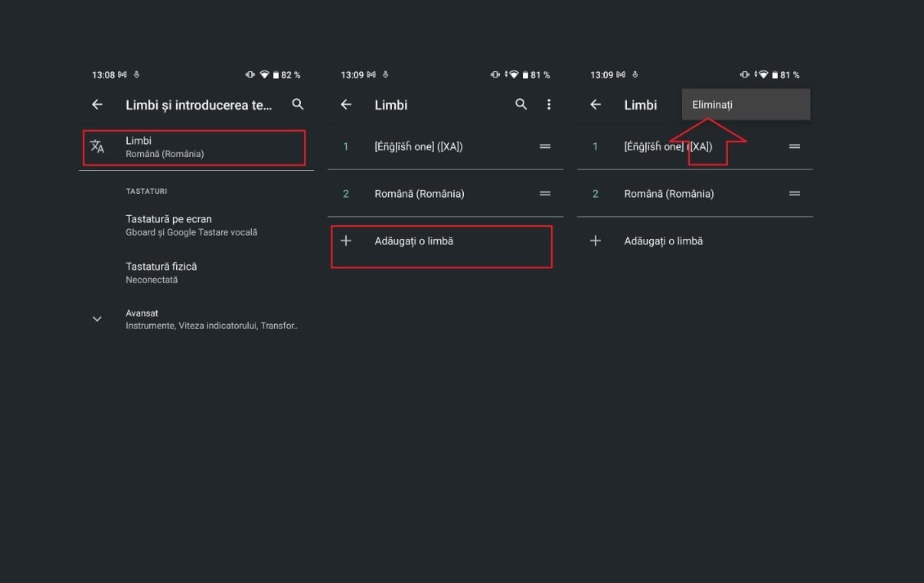This screenshot has height=583, width=924.
Task: Click the 13:08 clock in status bar
Action: click(x=103, y=75)
